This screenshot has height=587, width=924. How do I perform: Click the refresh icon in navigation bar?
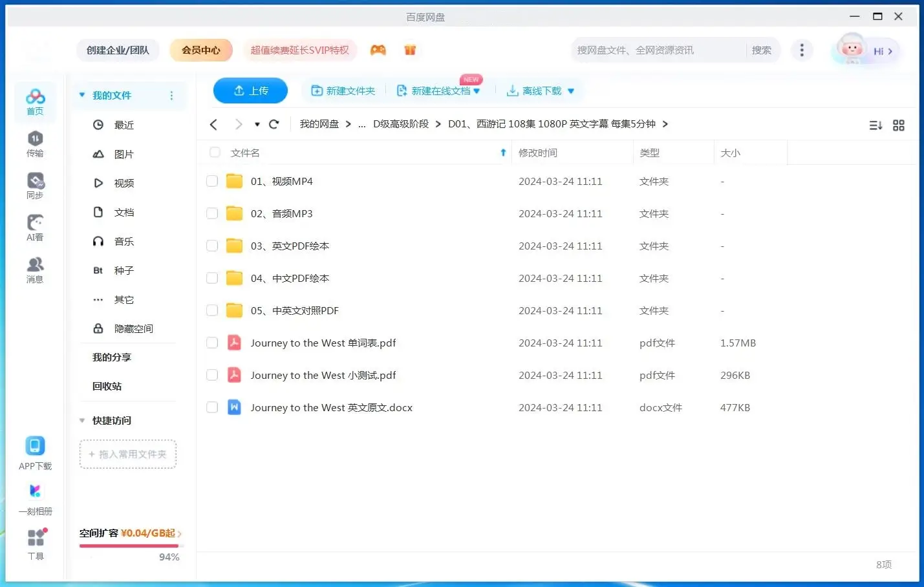click(x=274, y=124)
